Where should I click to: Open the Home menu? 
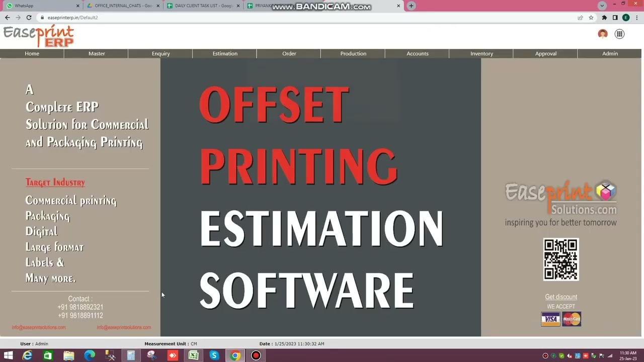[x=32, y=53]
